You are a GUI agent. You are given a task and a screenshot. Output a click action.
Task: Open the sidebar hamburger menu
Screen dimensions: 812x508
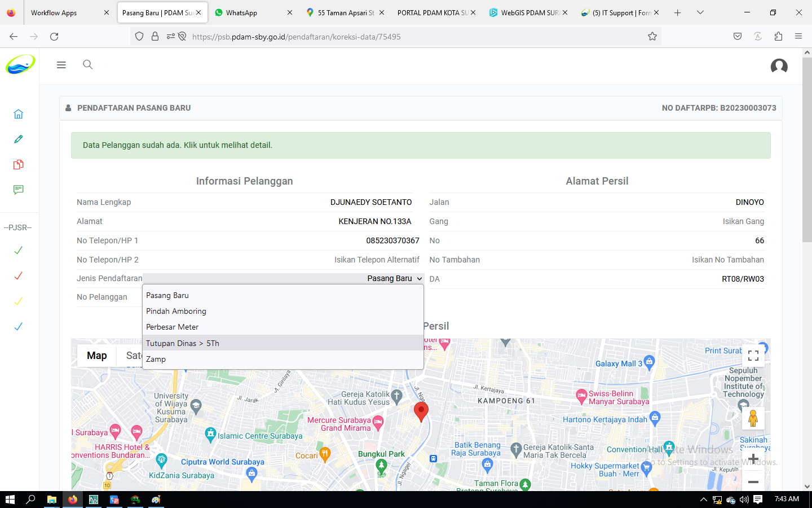click(61, 65)
